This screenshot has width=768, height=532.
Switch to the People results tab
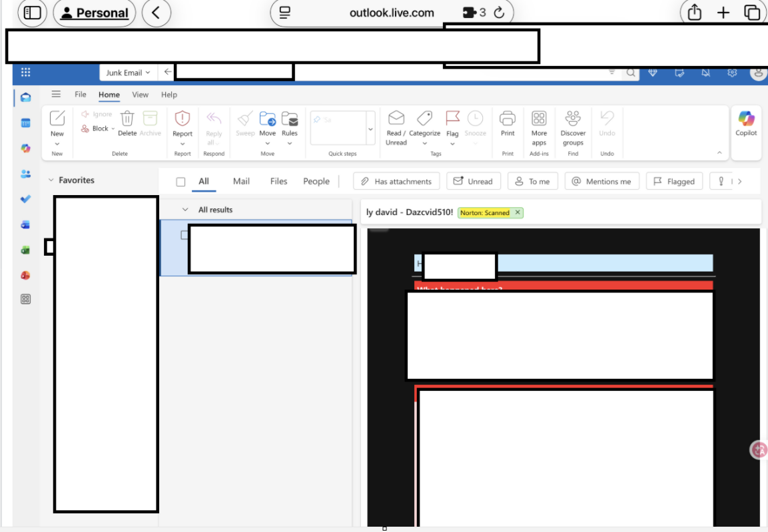(x=316, y=181)
